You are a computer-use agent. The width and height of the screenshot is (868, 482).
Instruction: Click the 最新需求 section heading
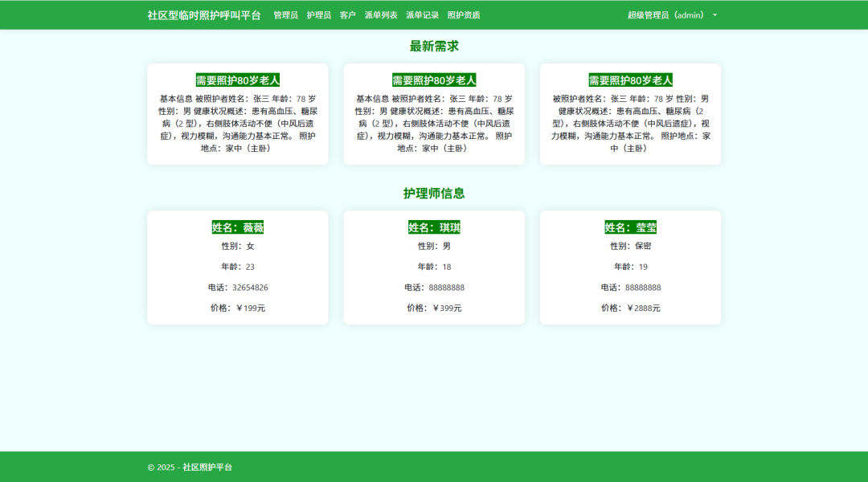(x=434, y=46)
